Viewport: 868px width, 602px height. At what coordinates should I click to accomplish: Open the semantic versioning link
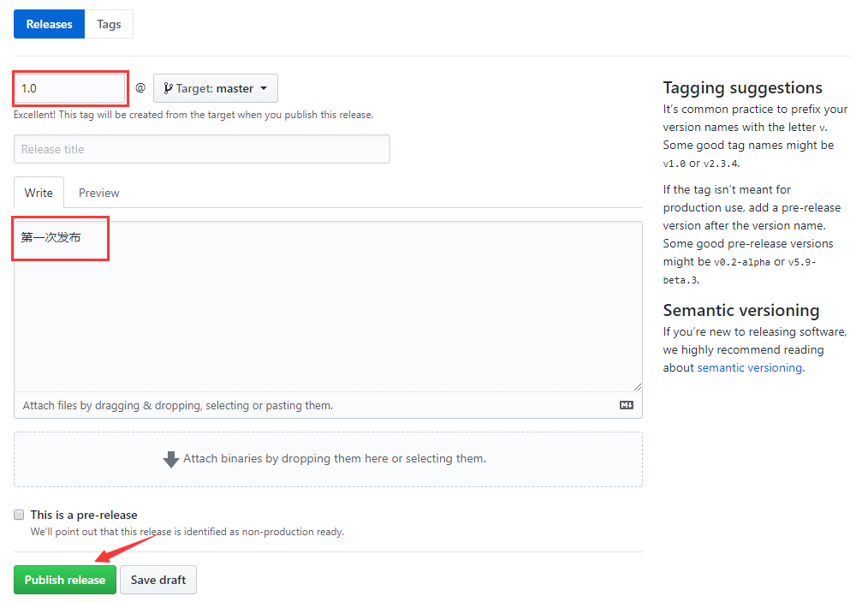tap(750, 367)
